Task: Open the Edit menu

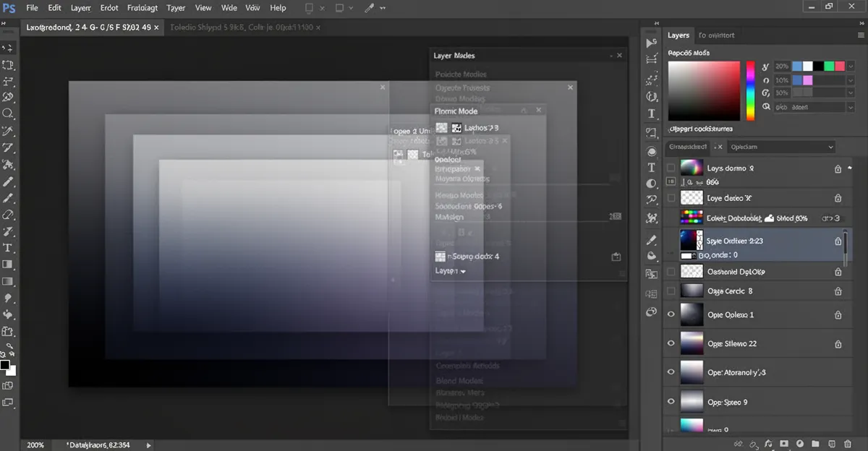Action: pyautogui.click(x=54, y=8)
